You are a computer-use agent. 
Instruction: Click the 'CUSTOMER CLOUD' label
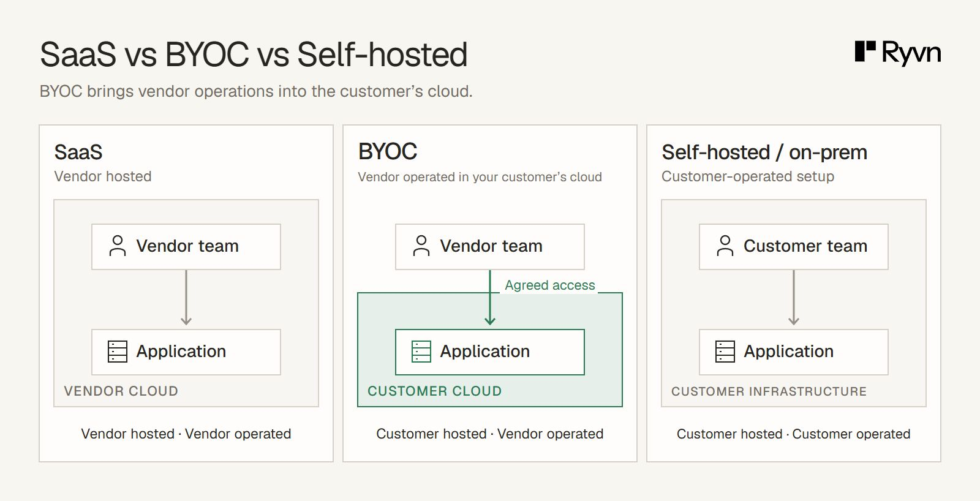[435, 391]
